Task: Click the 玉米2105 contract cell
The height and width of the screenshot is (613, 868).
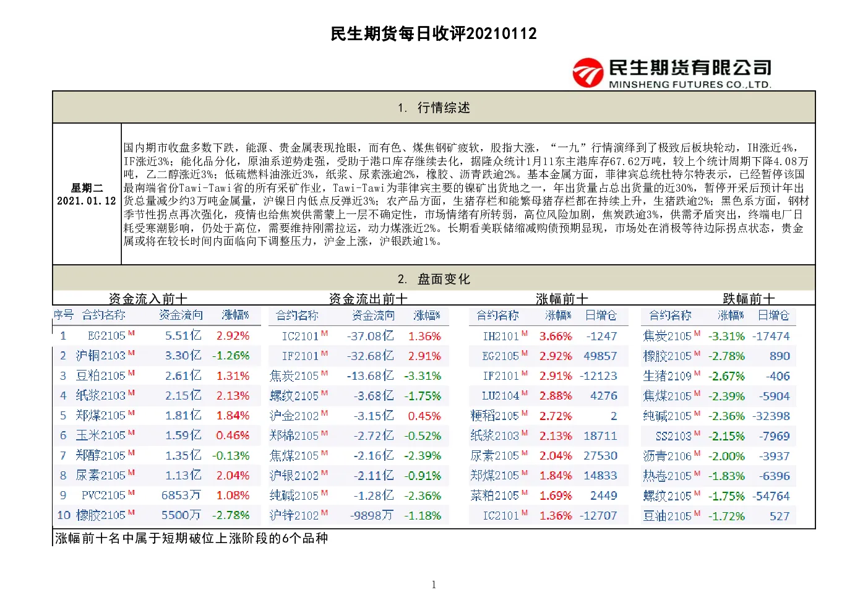Action: pos(101,435)
